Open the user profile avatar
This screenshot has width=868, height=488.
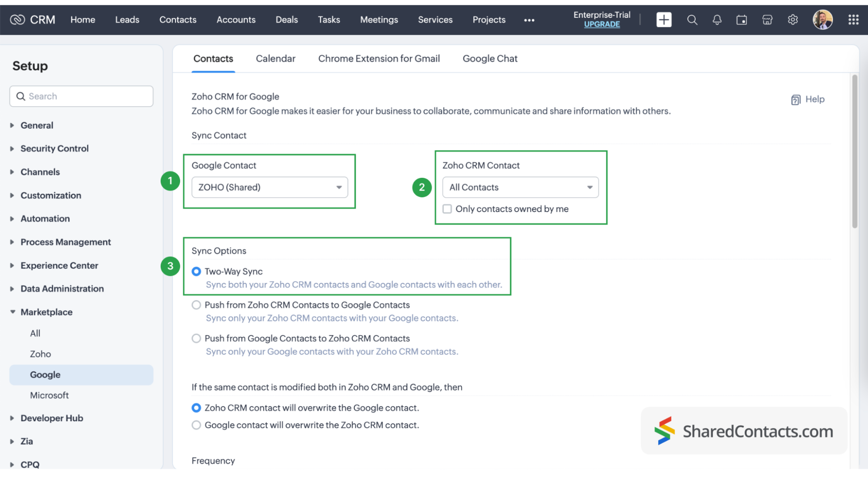pos(822,20)
